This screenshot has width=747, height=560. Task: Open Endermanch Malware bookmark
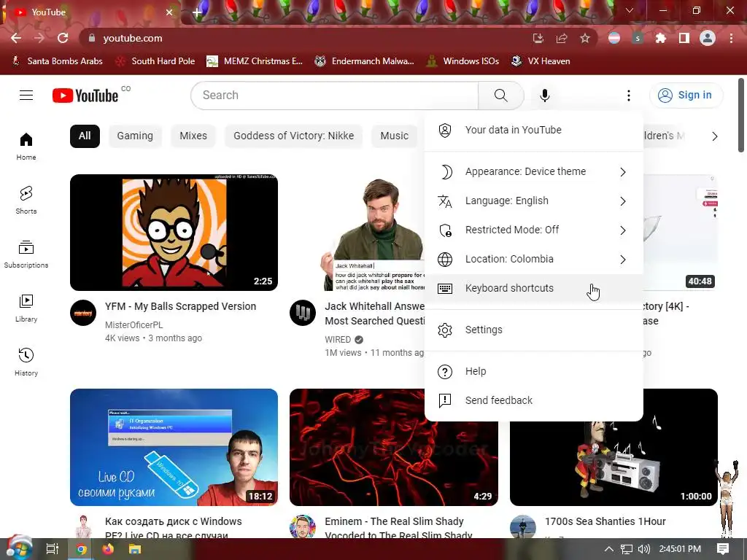pyautogui.click(x=365, y=61)
